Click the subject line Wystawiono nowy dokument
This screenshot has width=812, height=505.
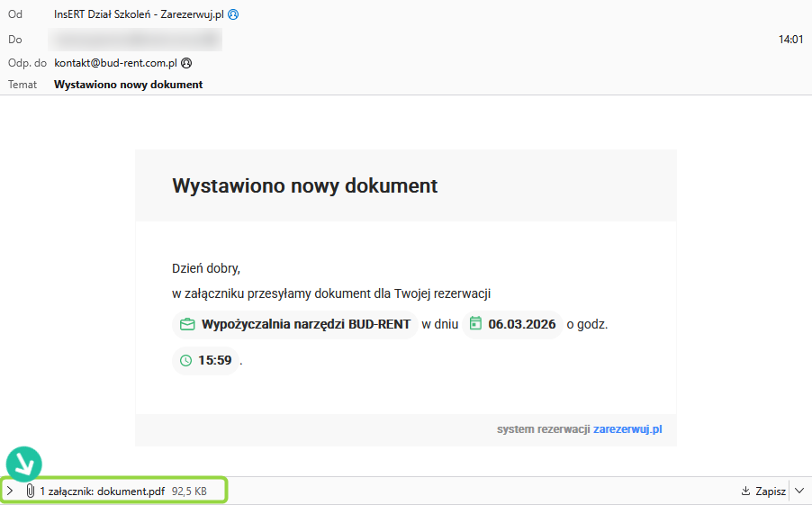(129, 85)
